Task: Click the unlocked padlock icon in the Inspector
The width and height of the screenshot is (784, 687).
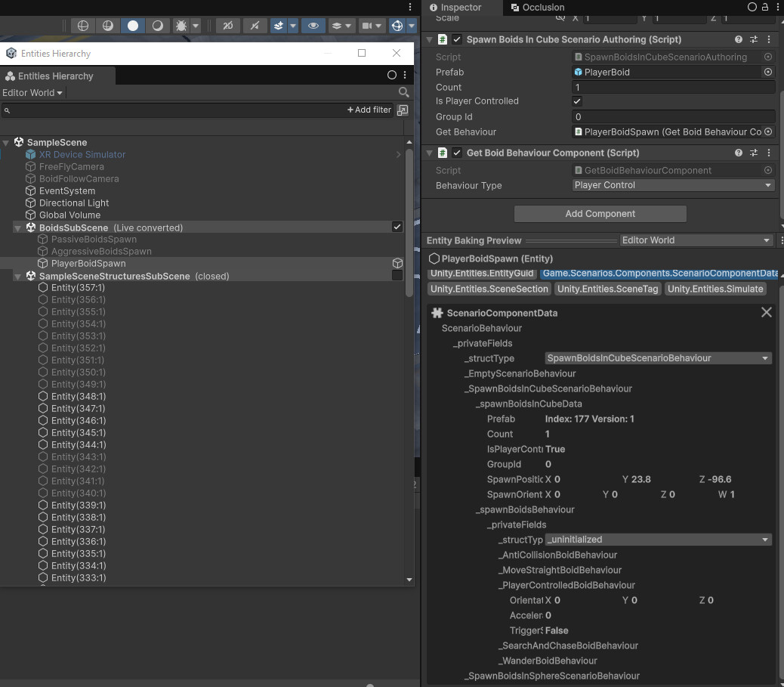Action: click(x=765, y=7)
